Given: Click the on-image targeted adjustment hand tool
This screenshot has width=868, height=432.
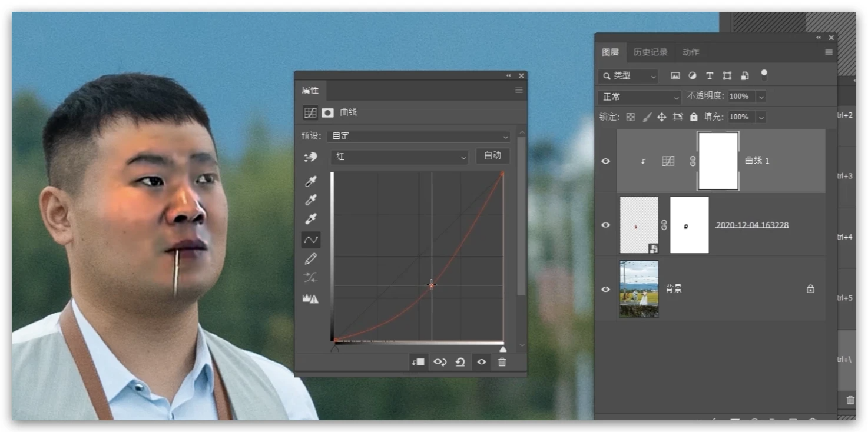Looking at the screenshot, I should (x=310, y=157).
